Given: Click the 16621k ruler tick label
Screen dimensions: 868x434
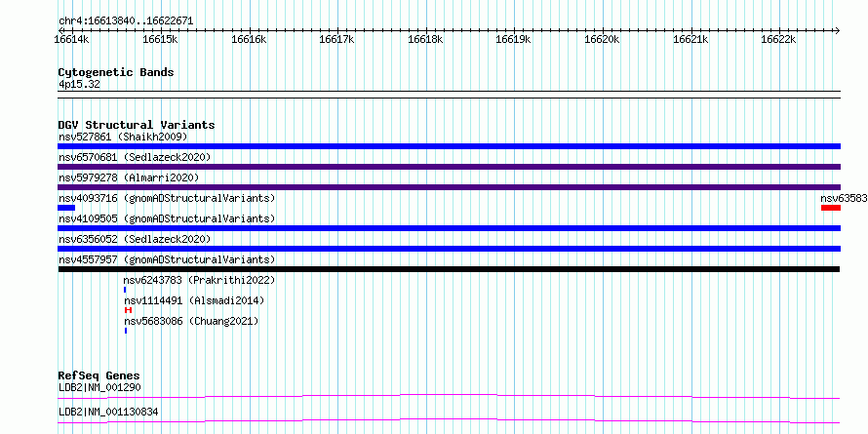Looking at the screenshot, I should 690,39.
